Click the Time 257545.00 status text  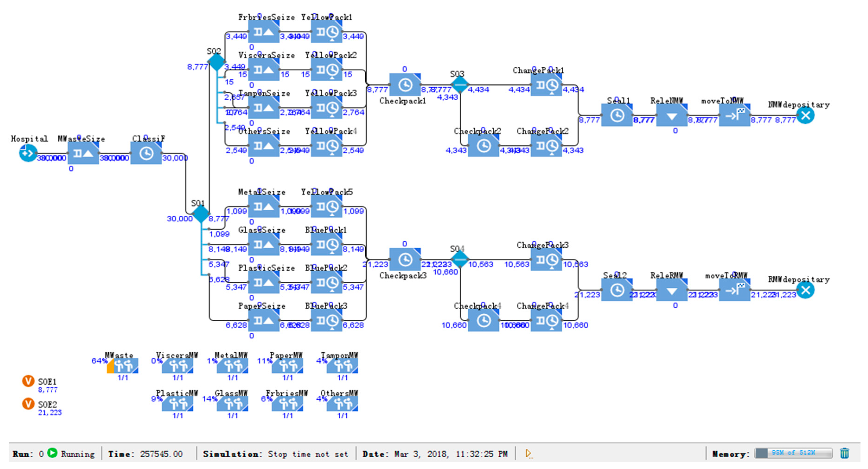pyautogui.click(x=145, y=454)
